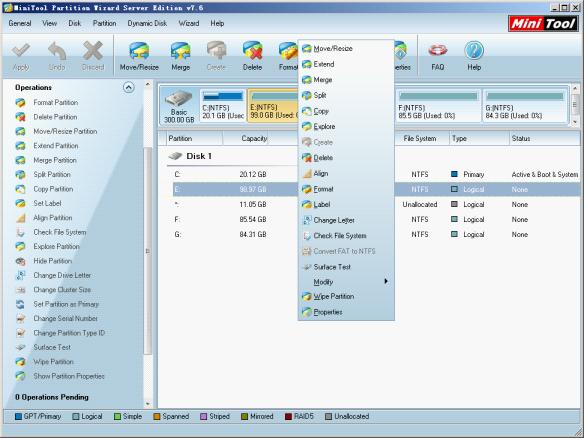Choose Move/Resize Partition in sidebar

[56, 131]
